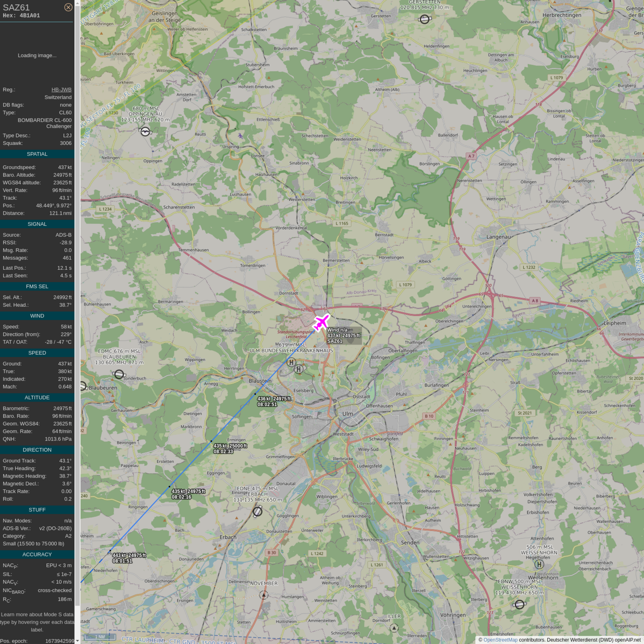Click the 1 NM map scale bar
This screenshot has height=644, width=644.
coord(100,637)
